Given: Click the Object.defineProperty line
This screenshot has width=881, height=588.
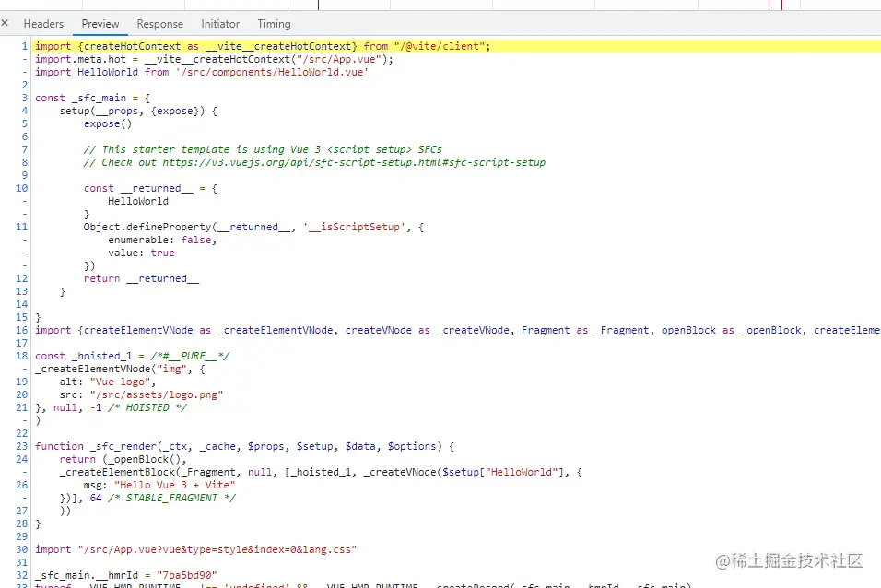Looking at the screenshot, I should pyautogui.click(x=253, y=227).
